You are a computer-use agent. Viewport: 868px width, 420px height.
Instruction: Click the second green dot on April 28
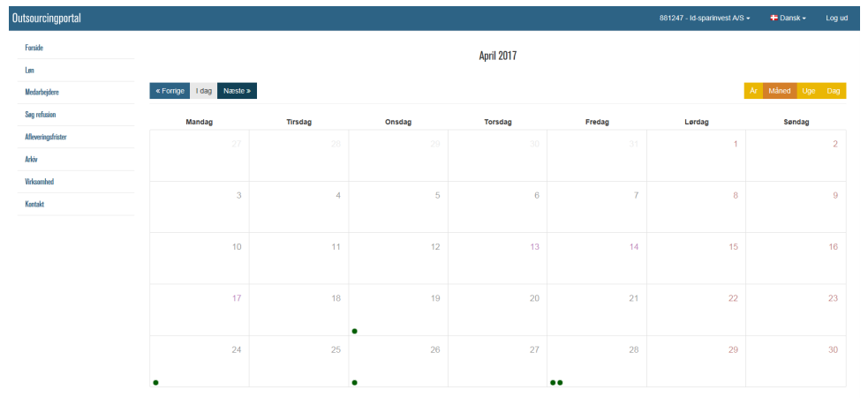click(x=560, y=382)
